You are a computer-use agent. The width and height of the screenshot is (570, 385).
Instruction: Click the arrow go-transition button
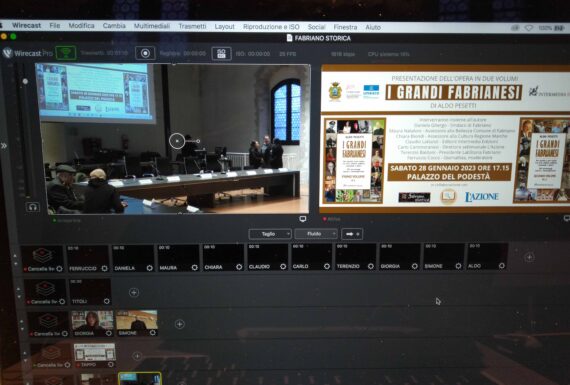[x=352, y=234]
